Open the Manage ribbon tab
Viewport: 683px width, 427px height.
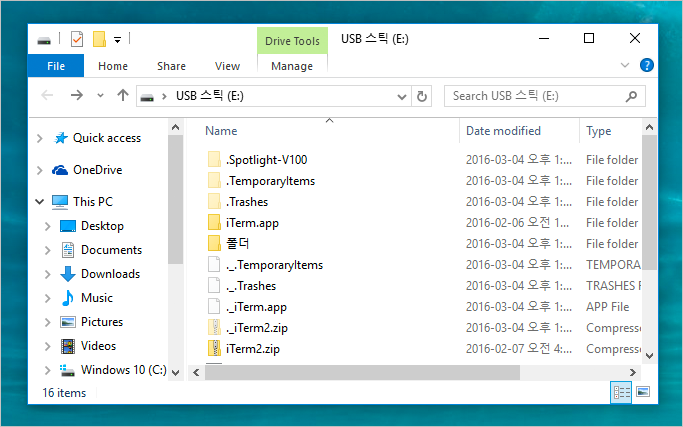point(292,66)
